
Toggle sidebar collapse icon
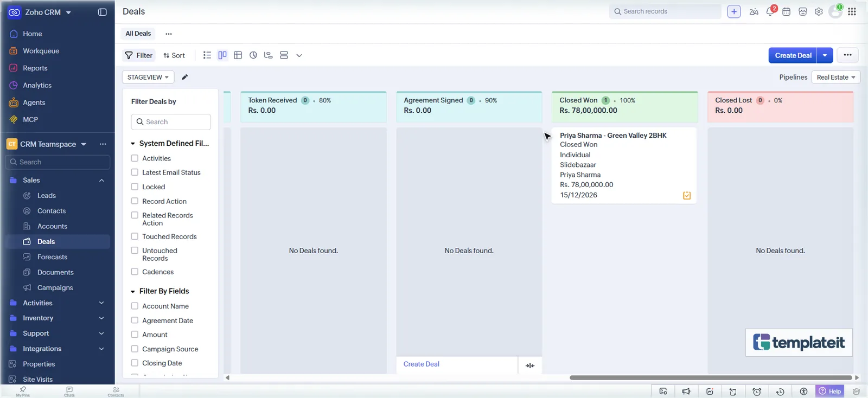pyautogui.click(x=102, y=12)
